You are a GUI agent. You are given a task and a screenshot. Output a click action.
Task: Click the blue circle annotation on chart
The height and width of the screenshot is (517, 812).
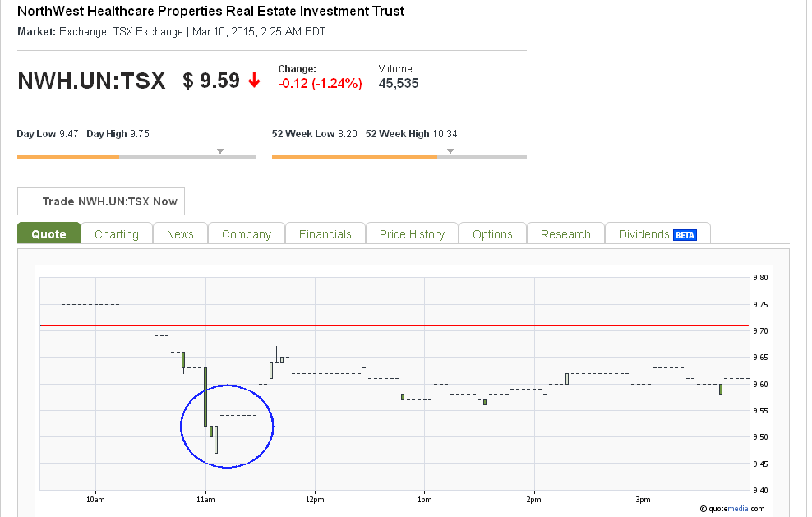pos(227,427)
